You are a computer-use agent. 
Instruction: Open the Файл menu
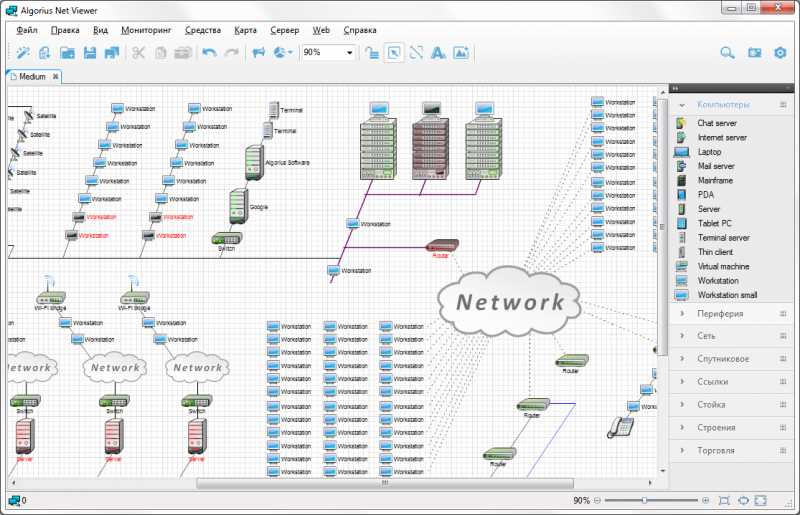[27, 30]
